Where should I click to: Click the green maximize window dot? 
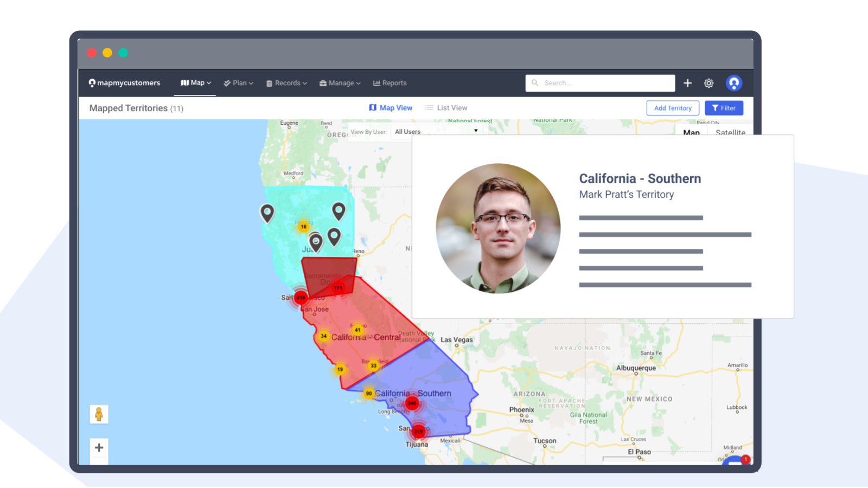click(x=123, y=53)
